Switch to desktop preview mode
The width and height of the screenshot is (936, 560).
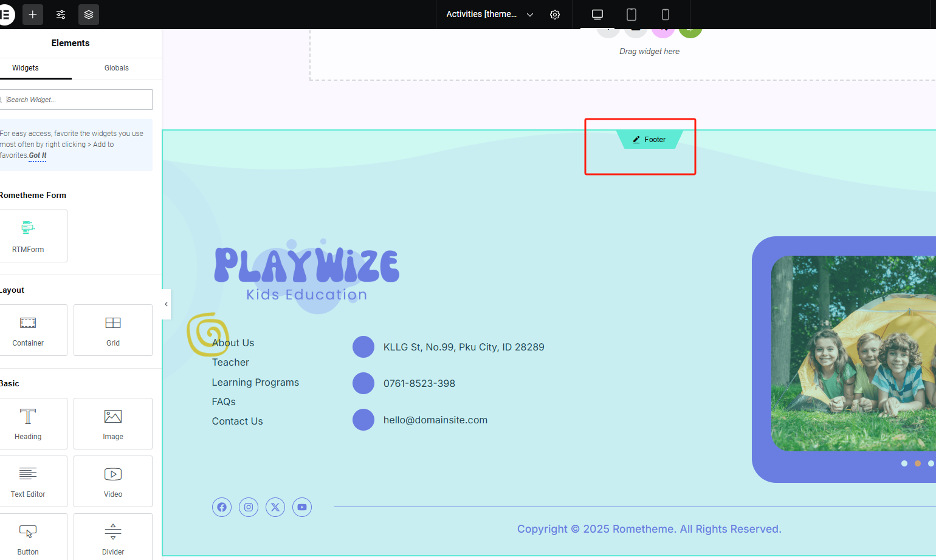[597, 15]
